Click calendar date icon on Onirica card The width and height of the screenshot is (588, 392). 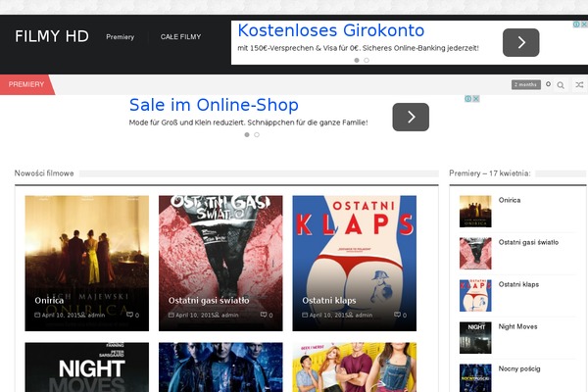(37, 315)
